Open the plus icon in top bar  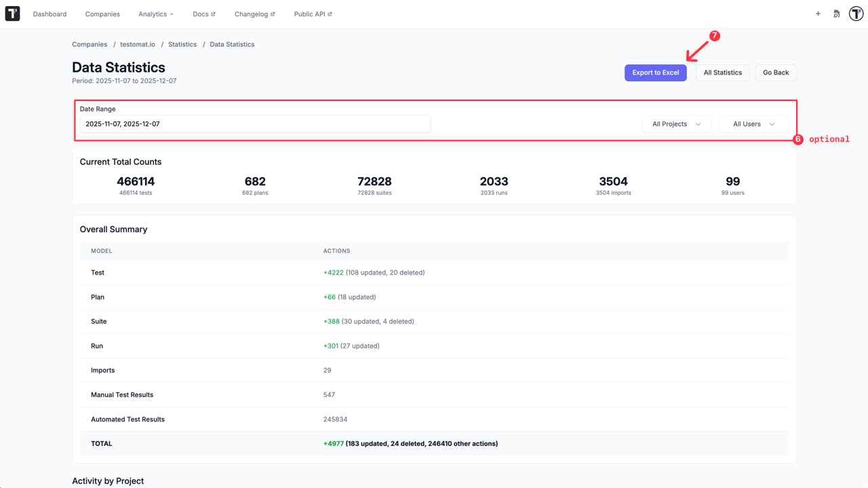[x=818, y=14]
